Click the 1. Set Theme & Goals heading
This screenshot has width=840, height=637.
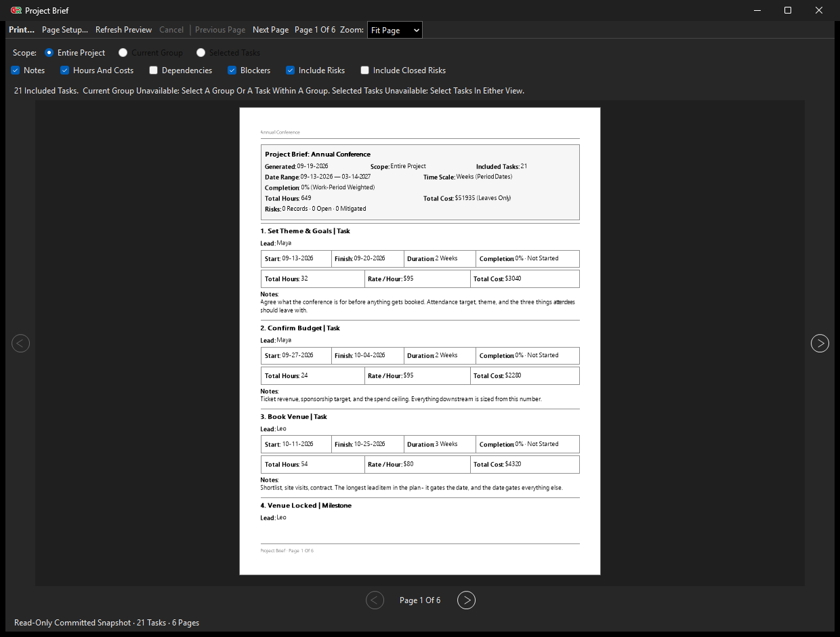tap(305, 231)
